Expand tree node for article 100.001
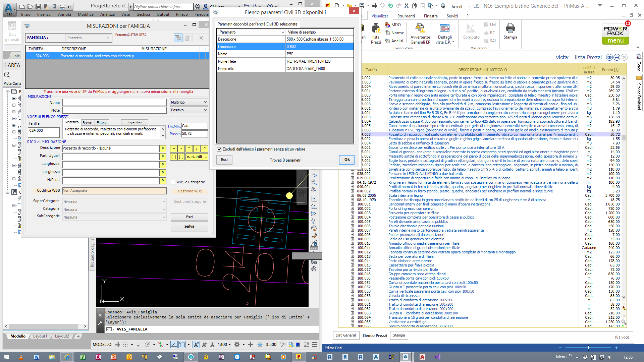Viewport: 644px width, 362px height. (352, 204)
